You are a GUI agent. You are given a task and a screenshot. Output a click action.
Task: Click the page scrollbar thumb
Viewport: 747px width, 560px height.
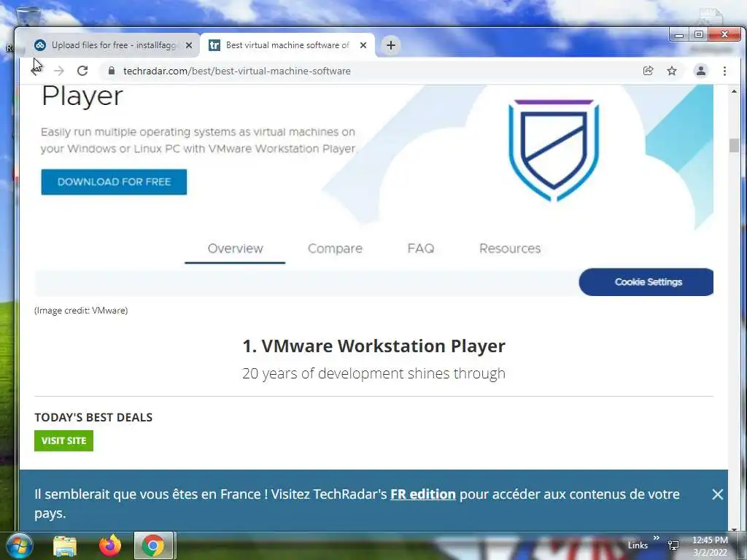tap(734, 145)
